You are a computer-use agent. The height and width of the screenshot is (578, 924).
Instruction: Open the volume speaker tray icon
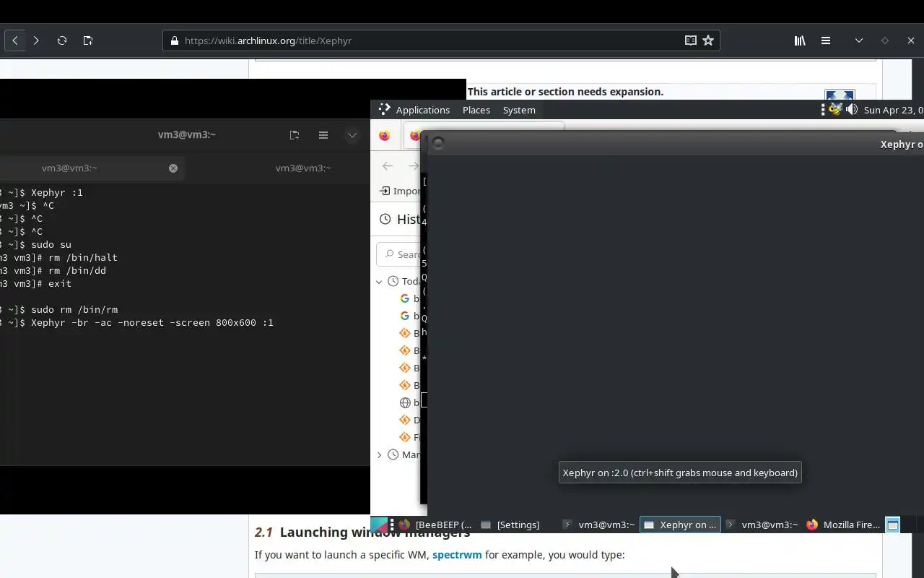(852, 109)
